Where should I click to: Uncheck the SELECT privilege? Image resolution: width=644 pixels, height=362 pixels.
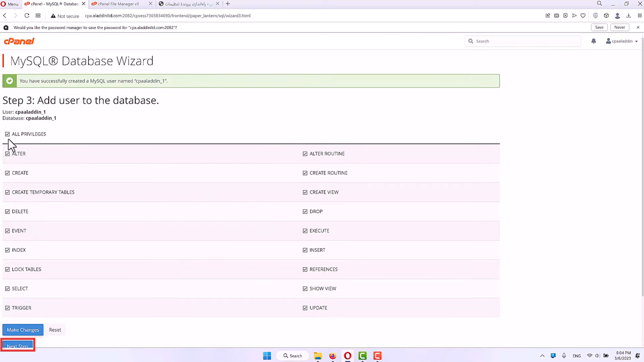pos(7,289)
